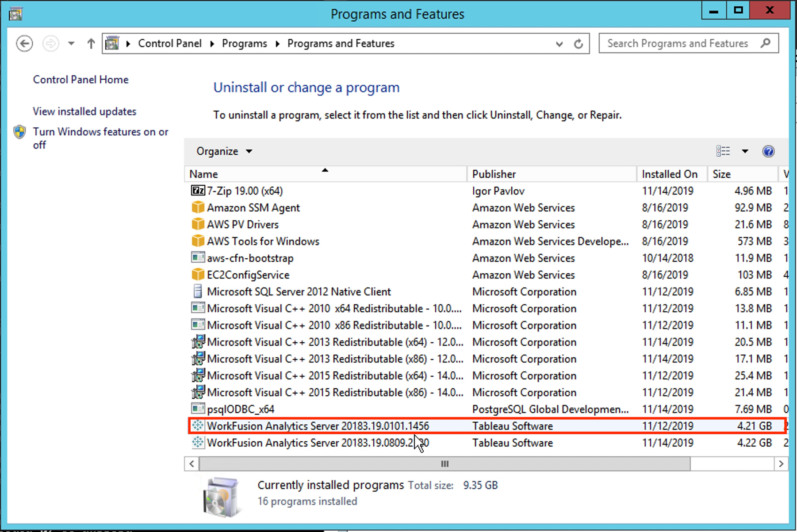797x532 pixels.
Task: Close the Programs and Features window
Action: [x=770, y=11]
